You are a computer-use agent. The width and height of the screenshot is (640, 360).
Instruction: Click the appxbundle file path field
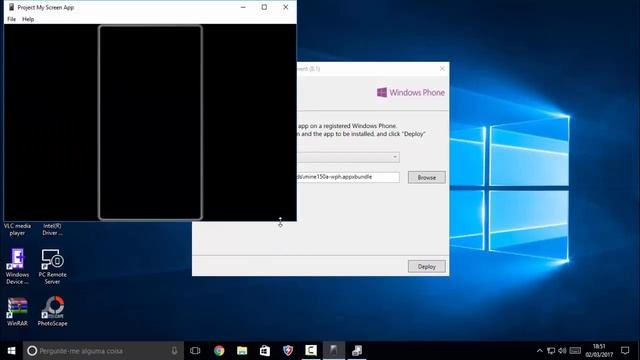[348, 177]
